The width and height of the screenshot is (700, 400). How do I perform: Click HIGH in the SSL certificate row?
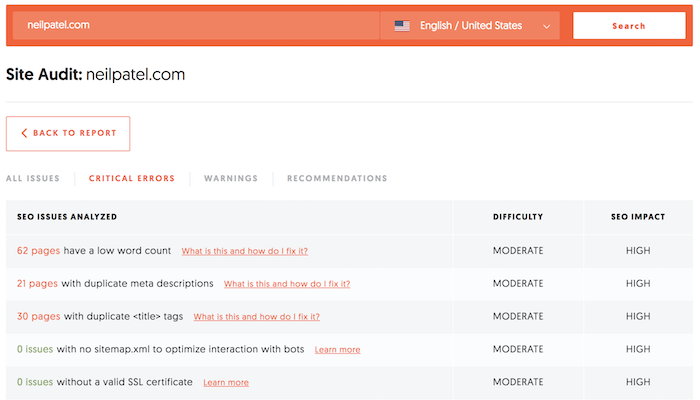pyautogui.click(x=638, y=382)
